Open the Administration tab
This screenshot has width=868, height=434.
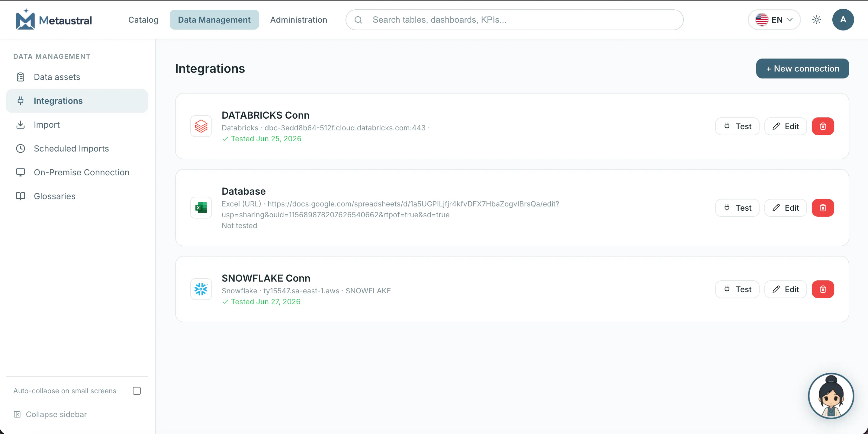[298, 20]
